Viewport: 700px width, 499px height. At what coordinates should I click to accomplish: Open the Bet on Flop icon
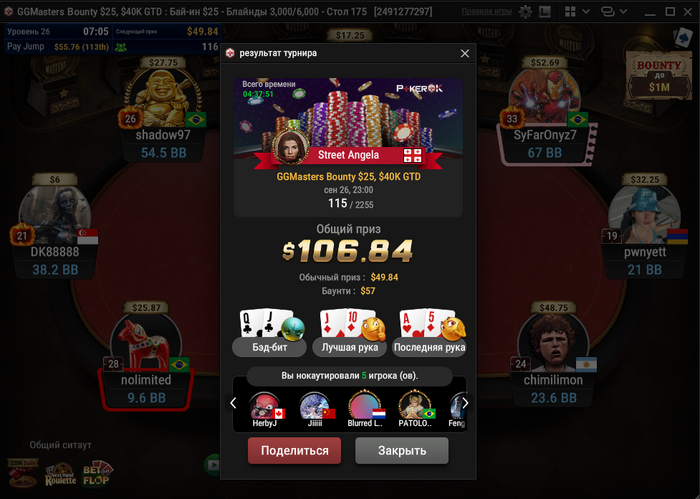pyautogui.click(x=98, y=474)
